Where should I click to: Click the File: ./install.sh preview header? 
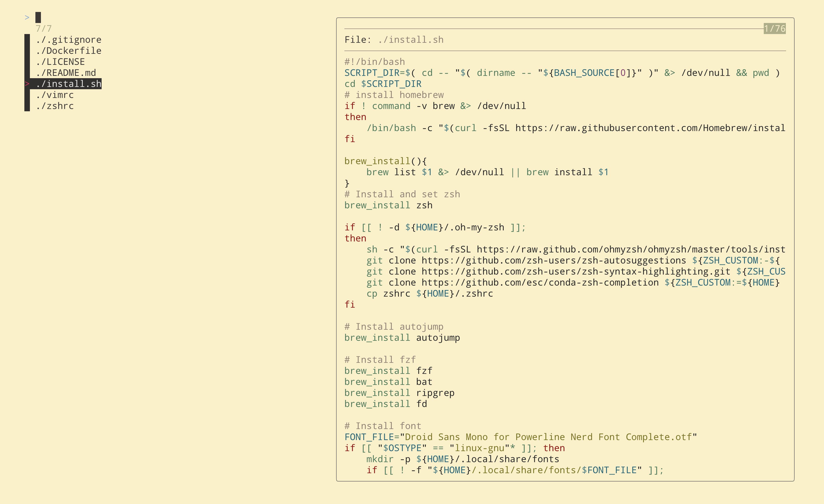[394, 40]
